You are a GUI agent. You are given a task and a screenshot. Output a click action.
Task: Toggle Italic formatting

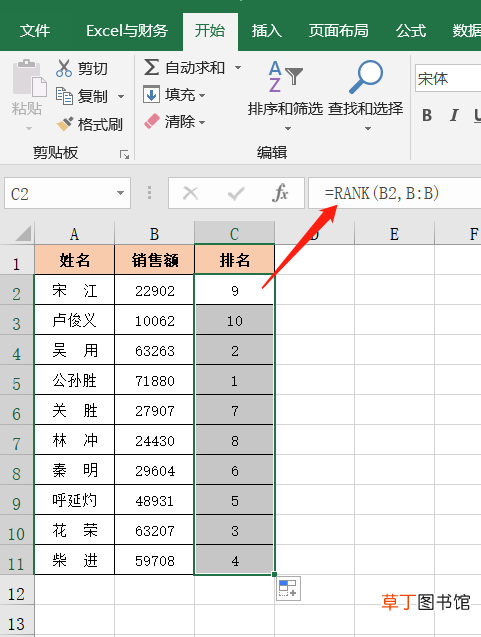(454, 115)
